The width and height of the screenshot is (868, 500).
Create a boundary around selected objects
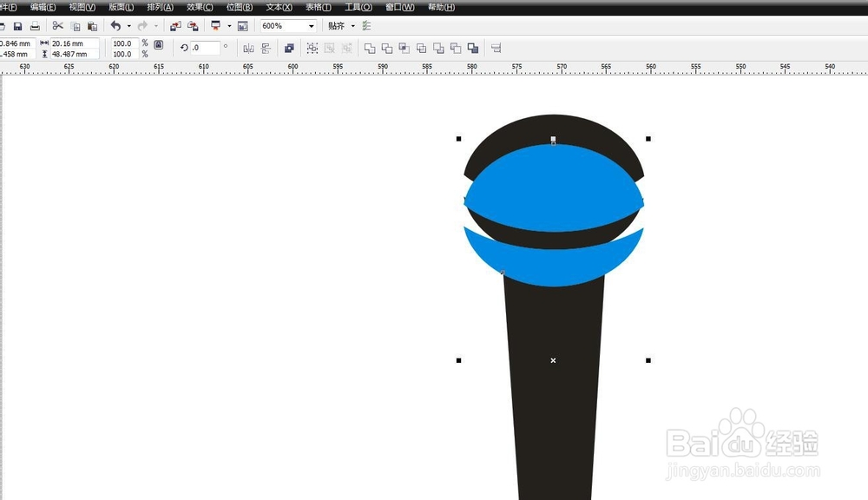tap(473, 48)
